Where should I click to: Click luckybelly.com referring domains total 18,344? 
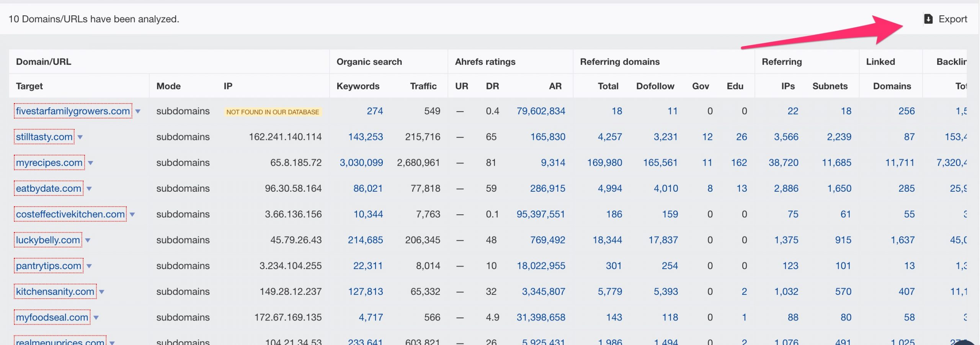pyautogui.click(x=607, y=240)
